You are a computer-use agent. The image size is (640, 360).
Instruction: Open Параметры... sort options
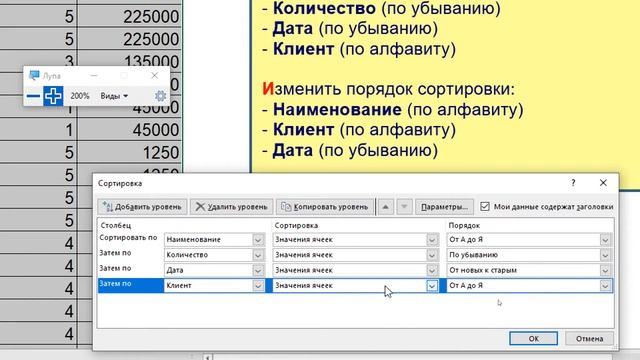click(x=444, y=207)
